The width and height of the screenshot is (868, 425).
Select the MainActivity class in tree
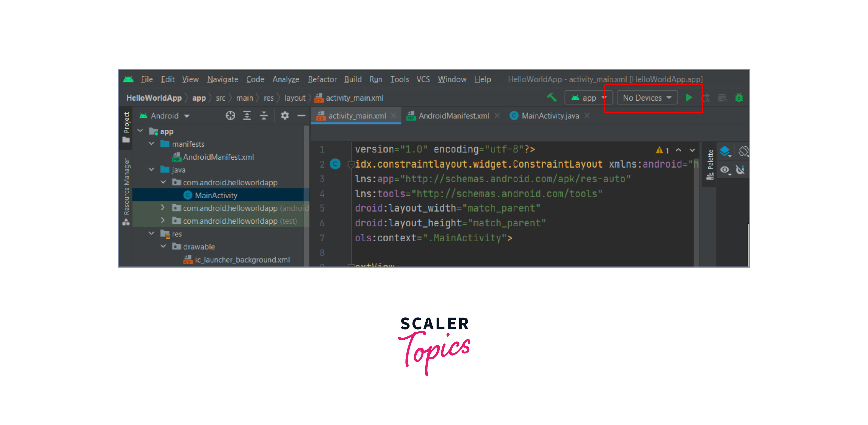click(x=216, y=195)
